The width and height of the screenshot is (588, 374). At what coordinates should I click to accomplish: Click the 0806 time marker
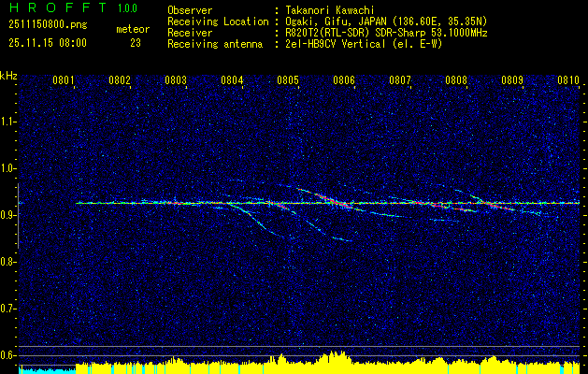(x=344, y=80)
